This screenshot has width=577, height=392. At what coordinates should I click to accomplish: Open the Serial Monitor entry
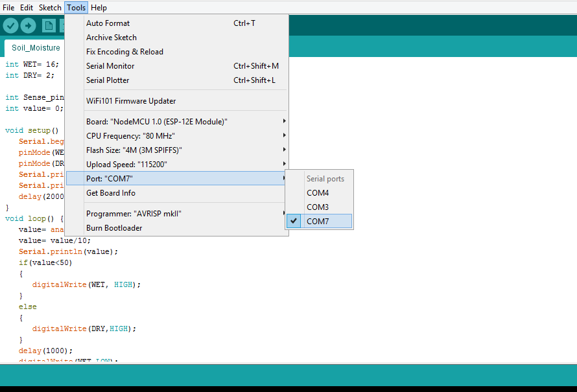(176, 66)
